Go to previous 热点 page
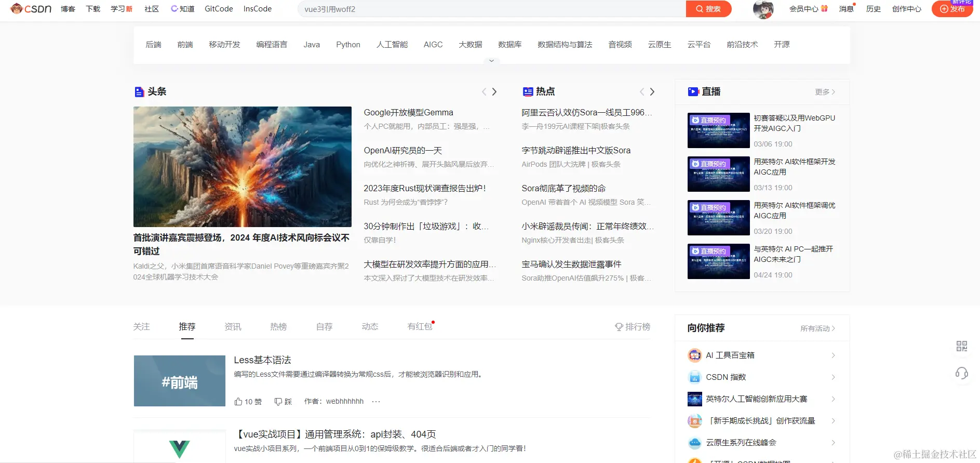This screenshot has width=980, height=463. pos(642,92)
